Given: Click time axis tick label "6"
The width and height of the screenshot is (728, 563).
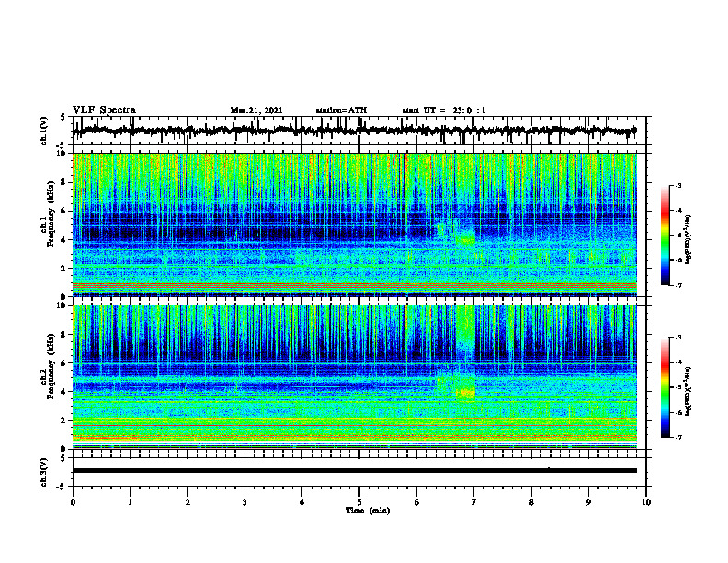Looking at the screenshot, I should (417, 502).
